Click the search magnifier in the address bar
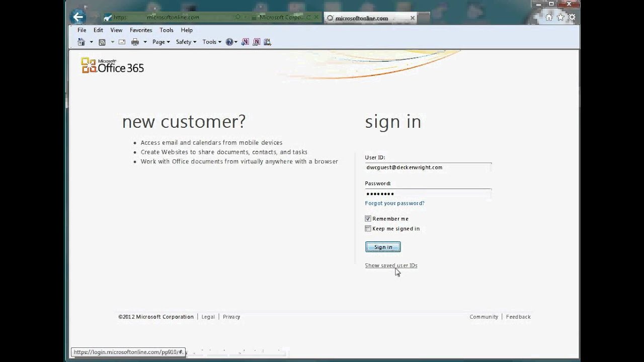Screen dimensions: 644x362 coord(238,17)
